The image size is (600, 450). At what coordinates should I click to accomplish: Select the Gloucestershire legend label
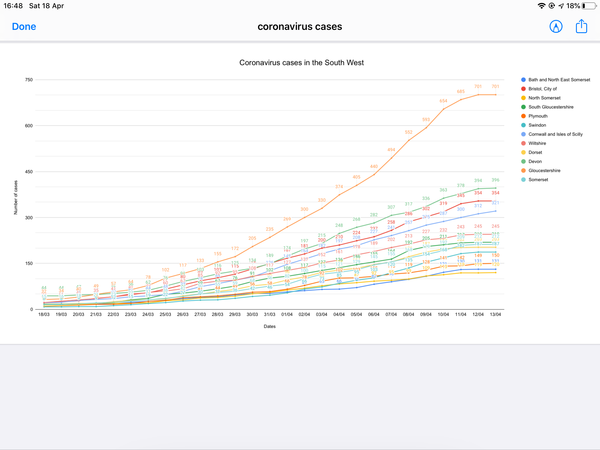pos(544,171)
